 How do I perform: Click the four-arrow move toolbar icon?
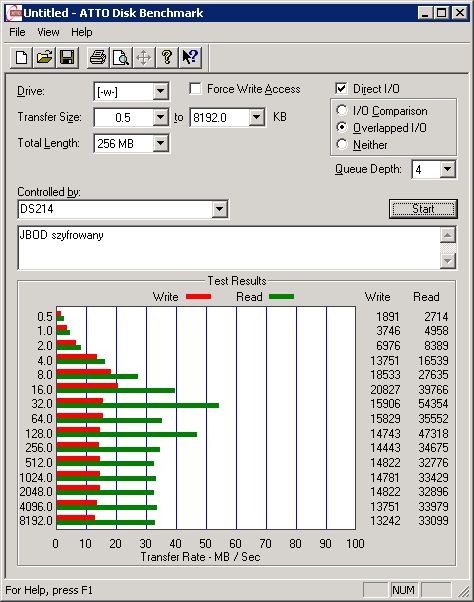[144, 58]
